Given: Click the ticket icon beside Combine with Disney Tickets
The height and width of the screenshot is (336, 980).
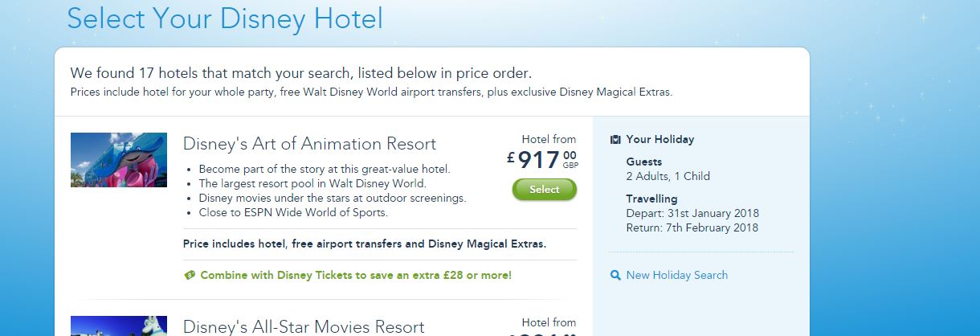Looking at the screenshot, I should (x=190, y=275).
